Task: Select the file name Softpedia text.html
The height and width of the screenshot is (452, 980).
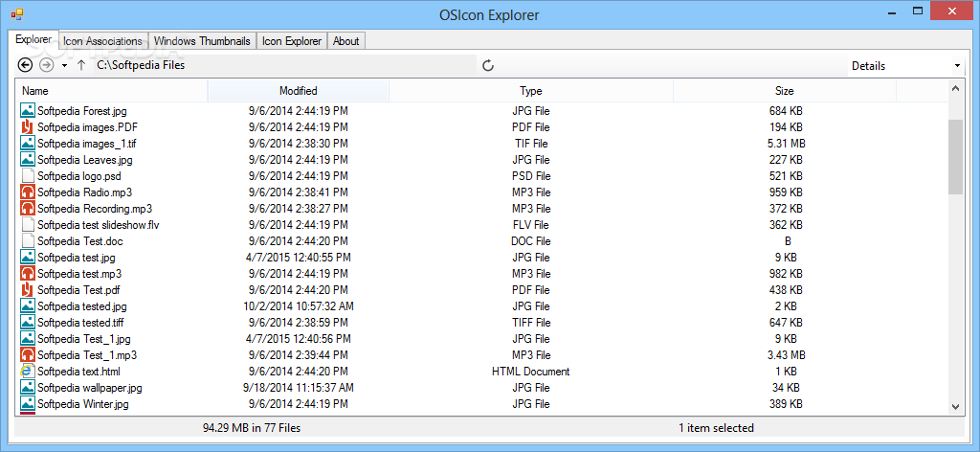Action: pos(78,372)
